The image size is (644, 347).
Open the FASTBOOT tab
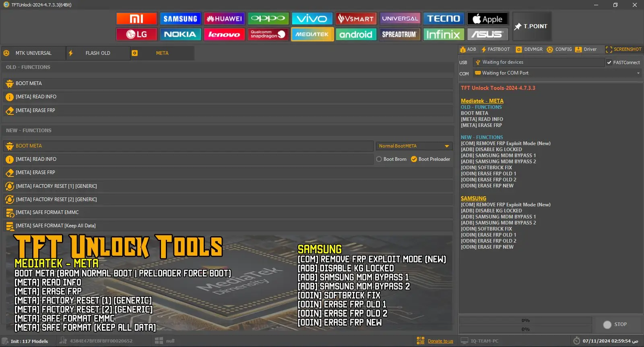point(495,49)
